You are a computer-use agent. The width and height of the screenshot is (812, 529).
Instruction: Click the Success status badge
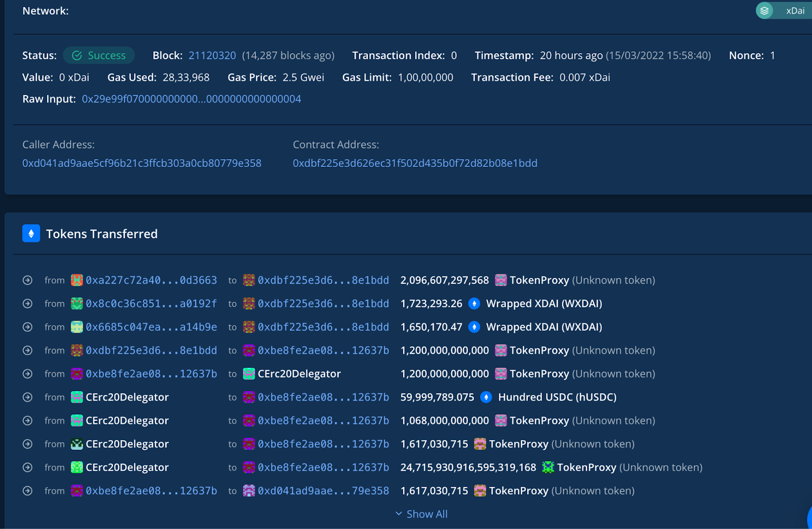(99, 55)
